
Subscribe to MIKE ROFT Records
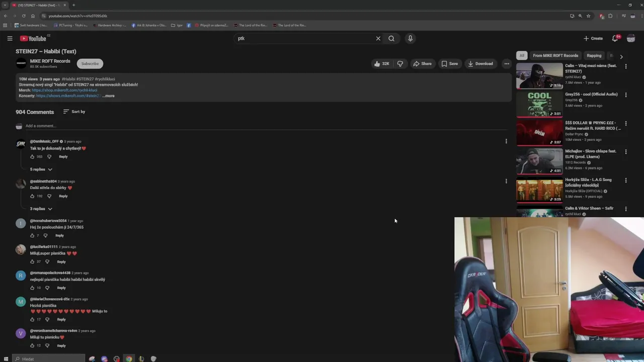click(90, 64)
